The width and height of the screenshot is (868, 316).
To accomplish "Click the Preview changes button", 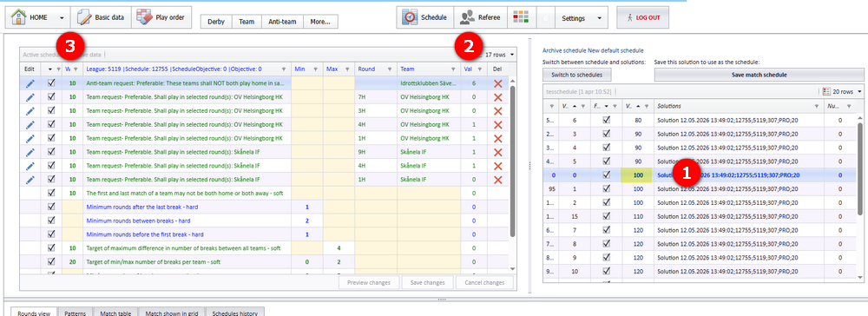I will click(369, 282).
